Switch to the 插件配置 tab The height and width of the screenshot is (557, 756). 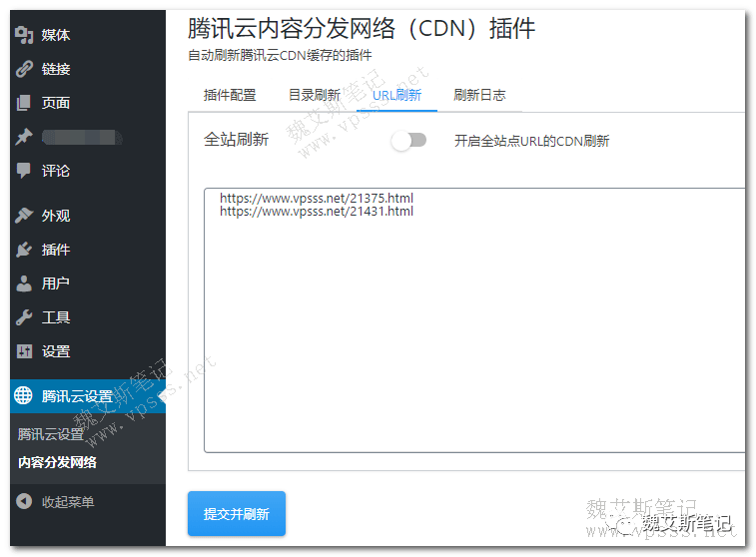coord(230,95)
